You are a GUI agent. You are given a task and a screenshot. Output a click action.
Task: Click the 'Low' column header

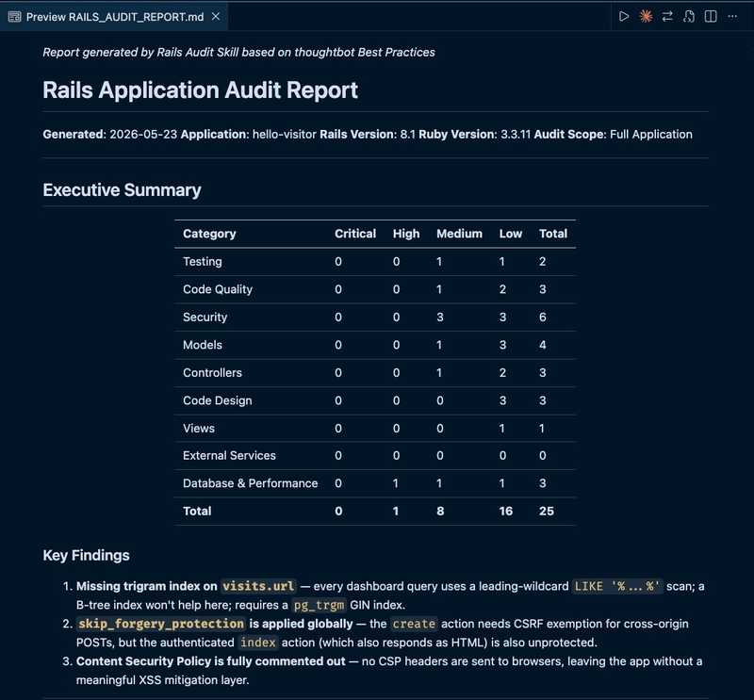pos(510,234)
